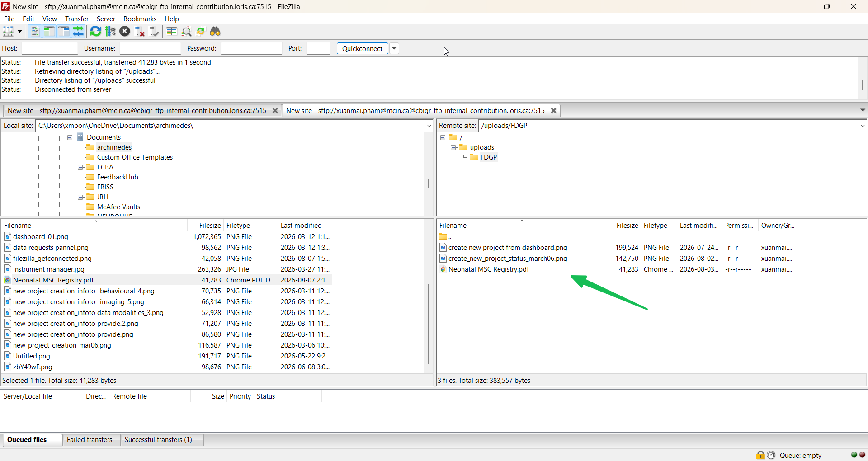
Task: Open the View menu
Action: point(50,19)
